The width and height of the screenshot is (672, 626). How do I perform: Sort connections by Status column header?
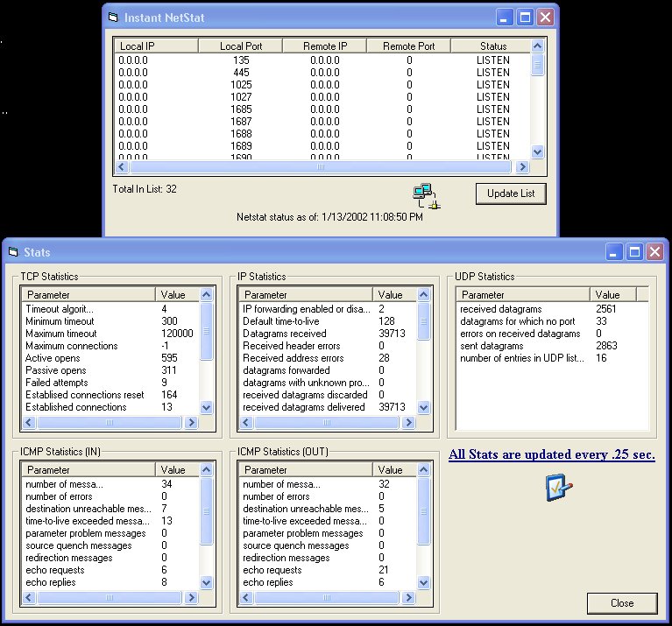point(492,46)
